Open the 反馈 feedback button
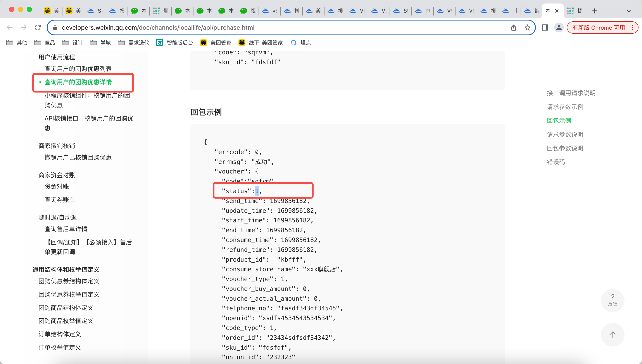 613,300
